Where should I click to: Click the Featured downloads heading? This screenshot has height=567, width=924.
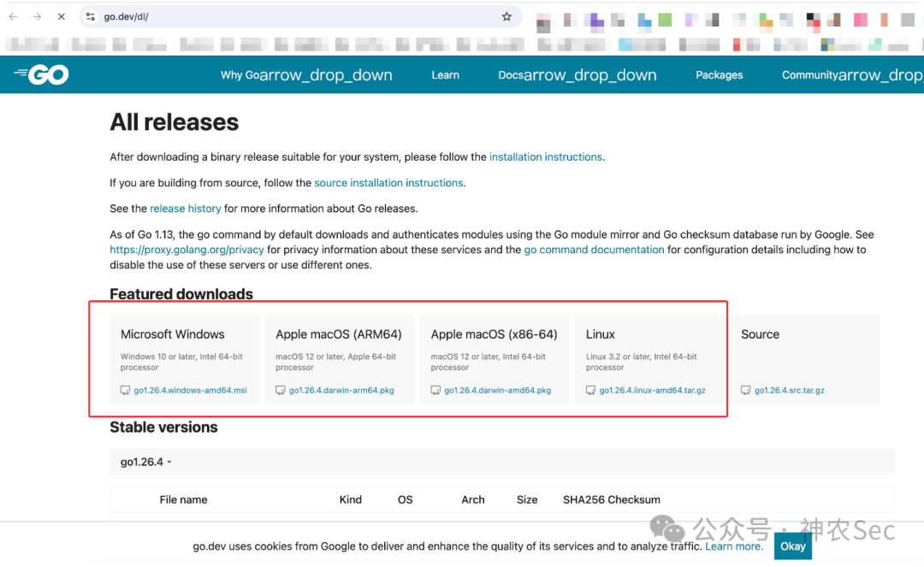click(x=181, y=294)
